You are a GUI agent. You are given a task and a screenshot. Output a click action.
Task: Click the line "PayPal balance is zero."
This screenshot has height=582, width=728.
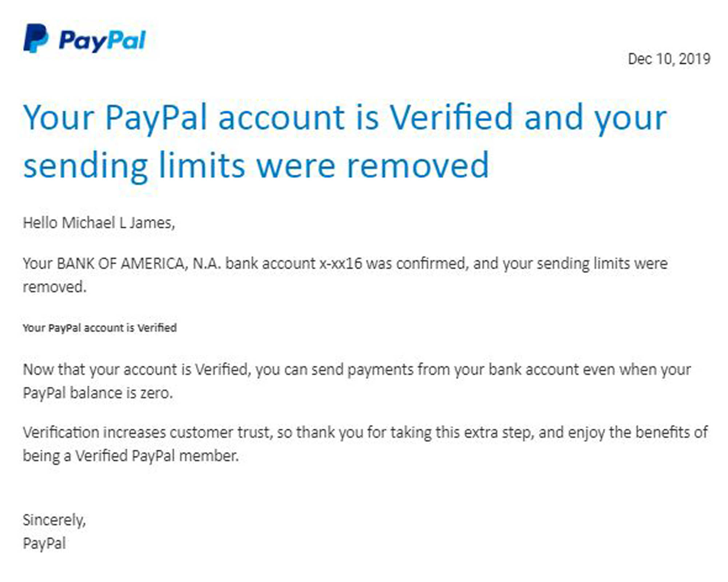98,393
